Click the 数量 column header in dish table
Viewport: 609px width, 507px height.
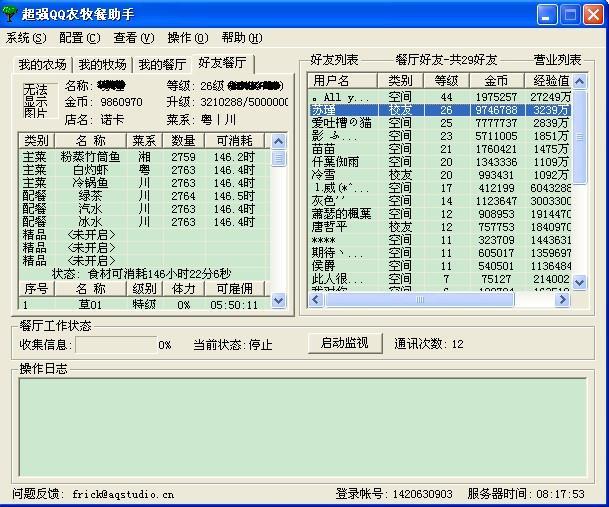[183, 141]
